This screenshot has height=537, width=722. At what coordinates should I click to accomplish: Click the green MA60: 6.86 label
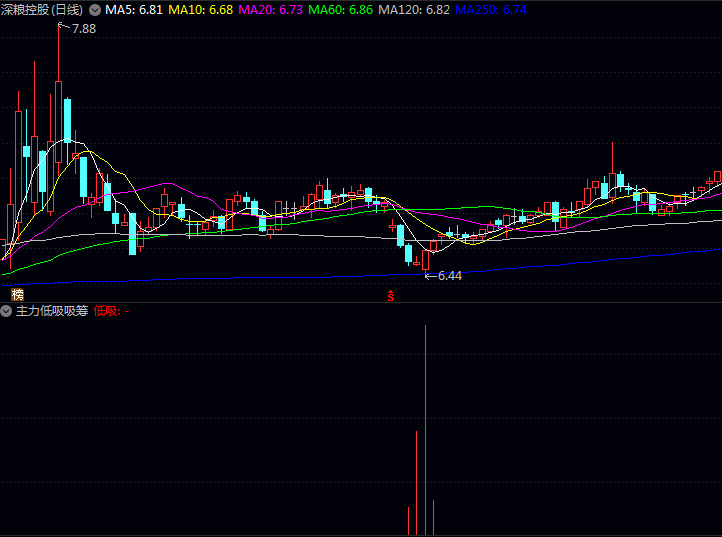point(341,9)
